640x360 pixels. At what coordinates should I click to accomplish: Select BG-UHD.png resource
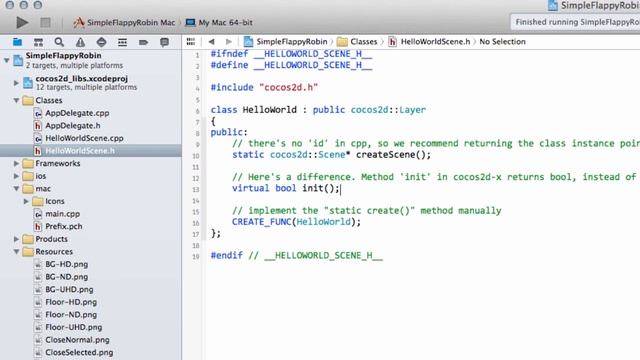click(x=69, y=290)
